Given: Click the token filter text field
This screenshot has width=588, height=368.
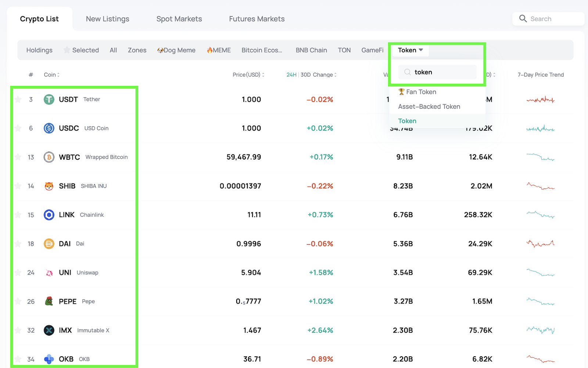Looking at the screenshot, I should [437, 72].
